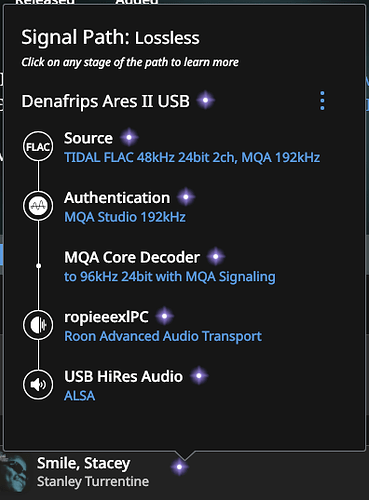Image resolution: width=369 pixels, height=500 pixels.
Task: Click the MQA Authentication waveform icon
Action: 38,206
